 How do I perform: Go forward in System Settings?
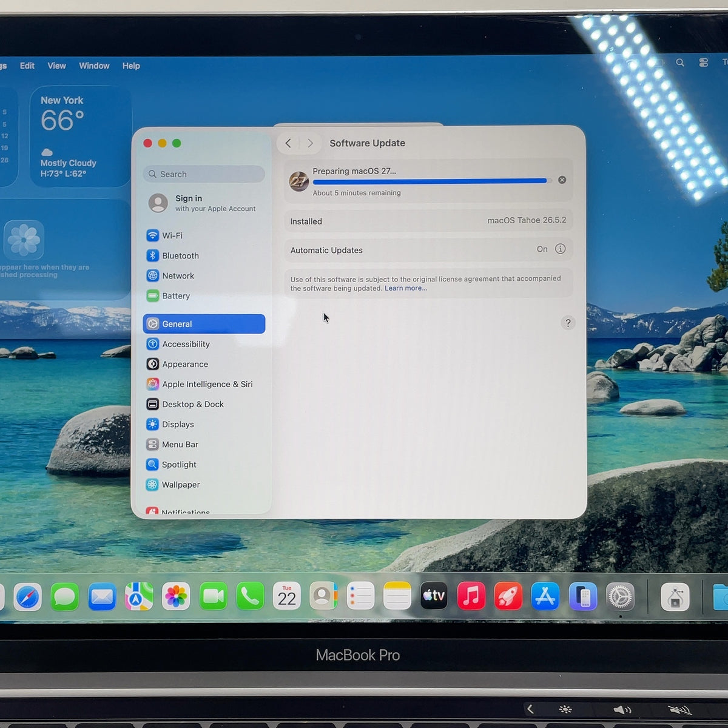[310, 143]
